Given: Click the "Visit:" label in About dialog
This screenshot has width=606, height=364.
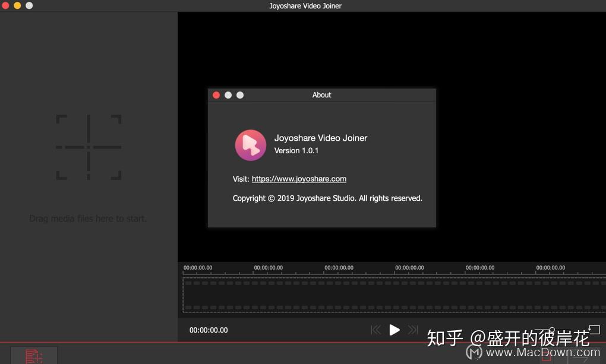Looking at the screenshot, I should (241, 179).
